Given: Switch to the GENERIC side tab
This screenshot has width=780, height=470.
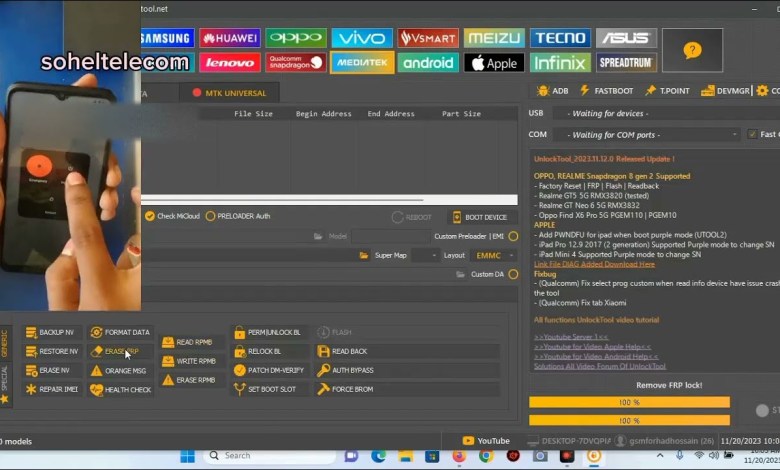Looking at the screenshot, I should [x=4, y=344].
